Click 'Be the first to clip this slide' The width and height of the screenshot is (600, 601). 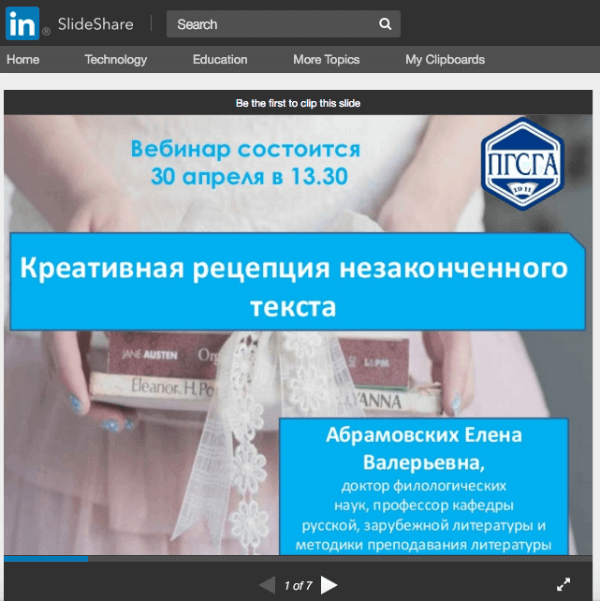(298, 103)
